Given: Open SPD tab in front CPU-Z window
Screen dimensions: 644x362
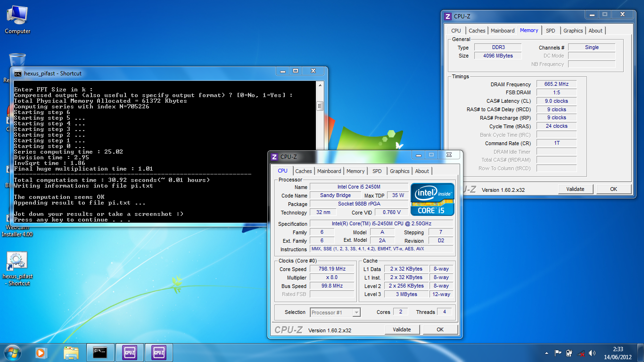Looking at the screenshot, I should 377,171.
